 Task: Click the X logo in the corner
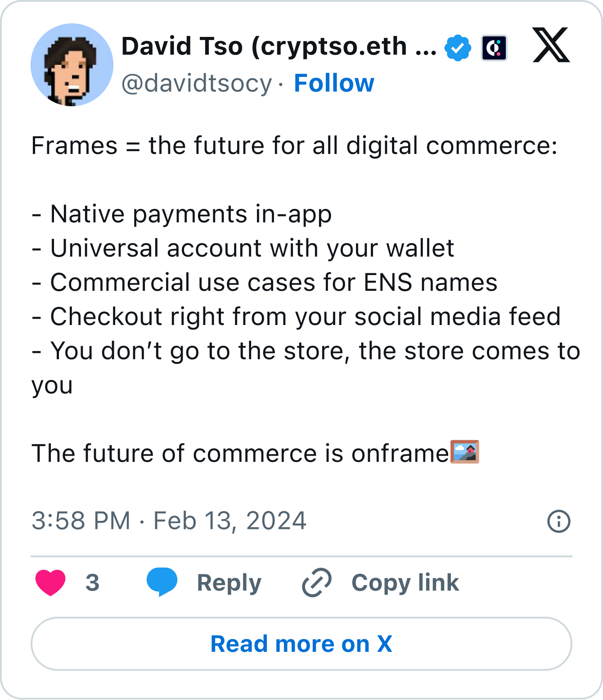(x=551, y=45)
